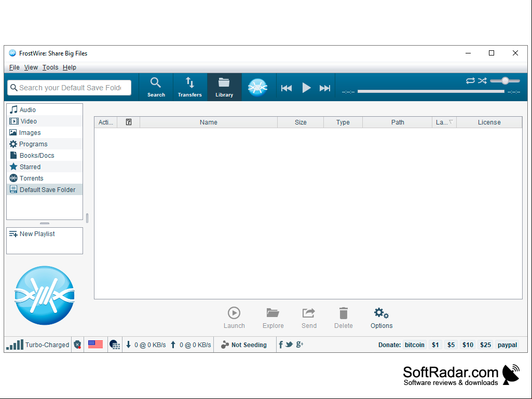
Task: Click the VPN shield status icon
Action: 78,345
